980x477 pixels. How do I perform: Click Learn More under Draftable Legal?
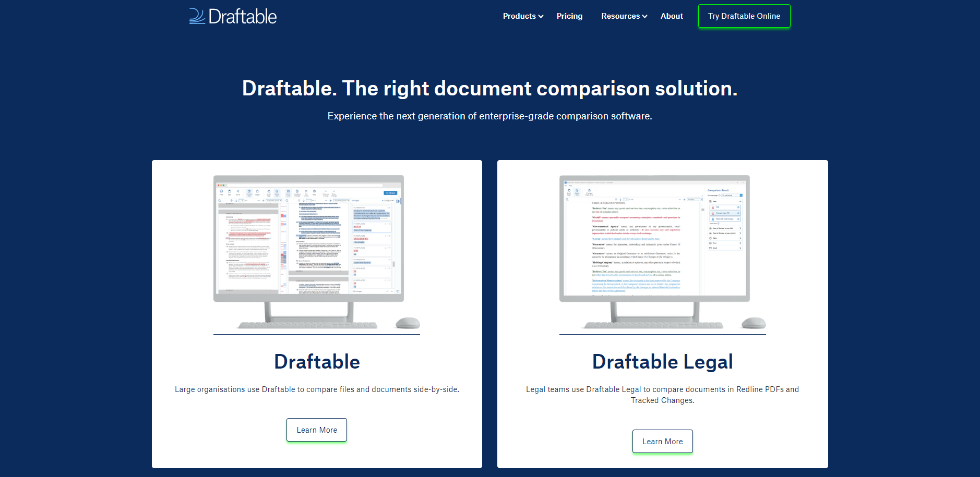(x=662, y=441)
